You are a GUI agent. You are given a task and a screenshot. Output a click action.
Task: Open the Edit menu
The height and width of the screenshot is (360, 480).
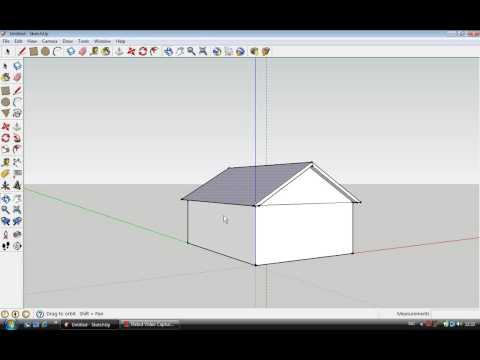tap(18, 41)
